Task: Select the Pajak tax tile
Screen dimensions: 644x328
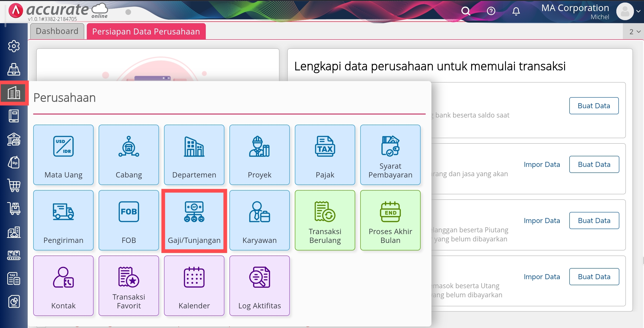Action: (x=325, y=155)
